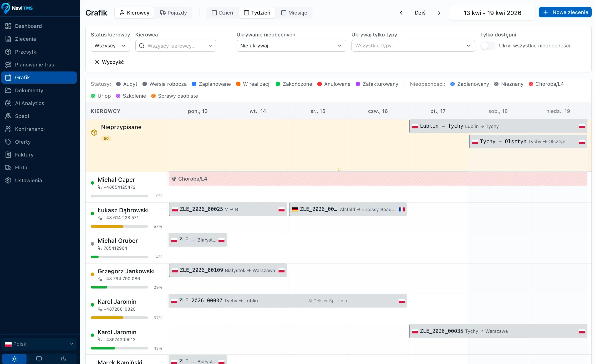The width and height of the screenshot is (595, 364).
Task: Click Łukasz Dąbrowski 57% workload bar
Action: (x=119, y=226)
